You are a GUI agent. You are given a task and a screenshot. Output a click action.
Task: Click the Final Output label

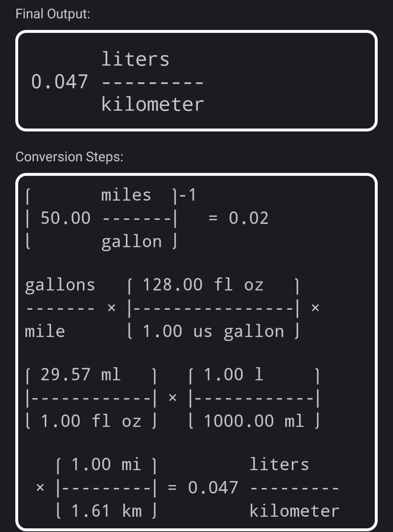pyautogui.click(x=53, y=14)
